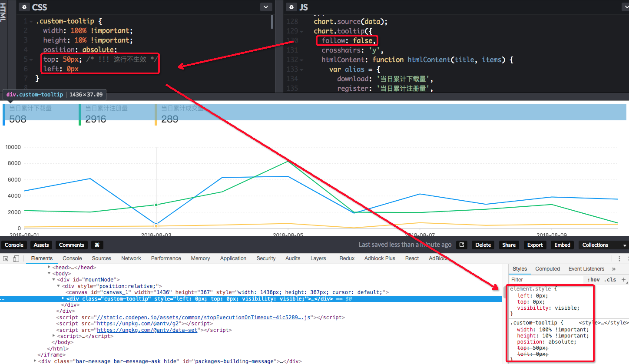Open the CSS panel view dropdown chevron

tap(265, 7)
